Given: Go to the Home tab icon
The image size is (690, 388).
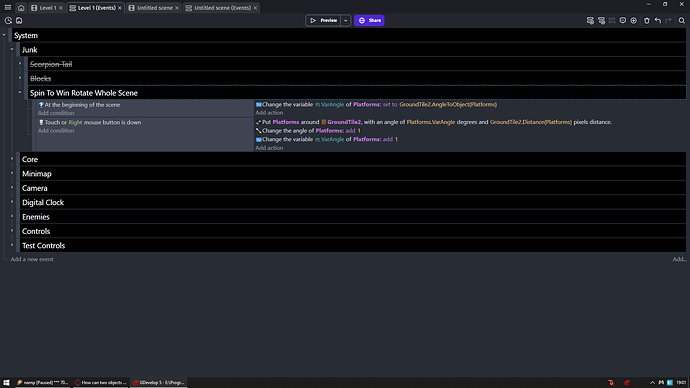Looking at the screenshot, I should (x=21, y=8).
